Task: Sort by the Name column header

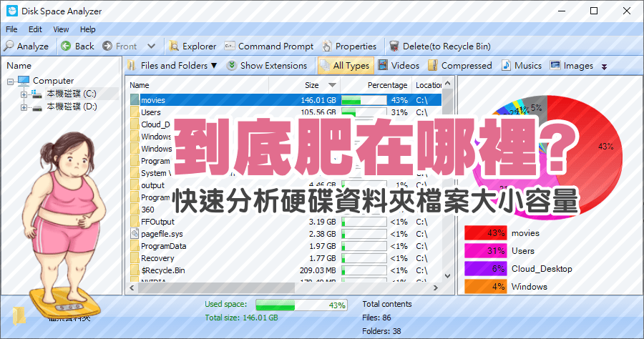Action: point(197,85)
